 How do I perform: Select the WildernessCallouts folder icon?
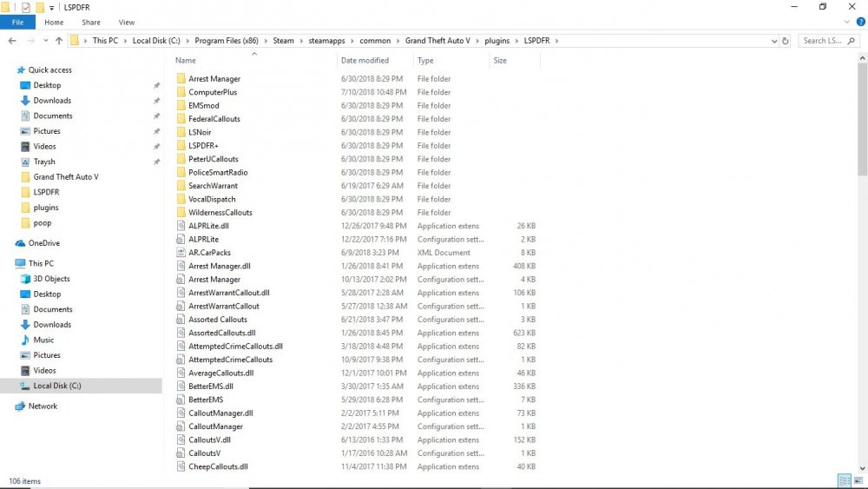click(181, 212)
